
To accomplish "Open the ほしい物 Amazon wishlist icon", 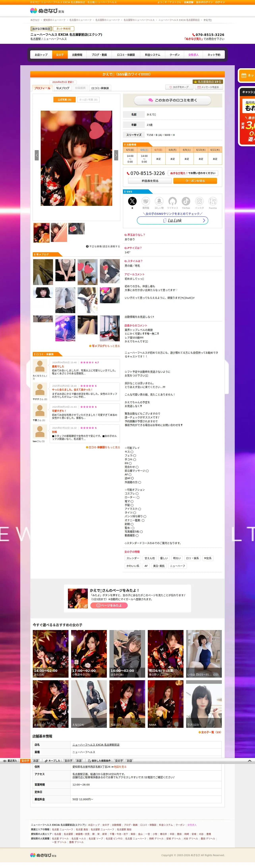I will 159,201.
